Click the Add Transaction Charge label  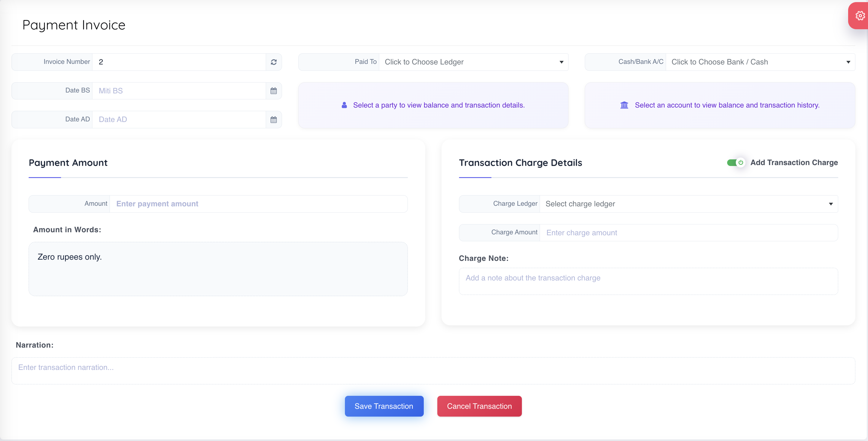pos(794,163)
